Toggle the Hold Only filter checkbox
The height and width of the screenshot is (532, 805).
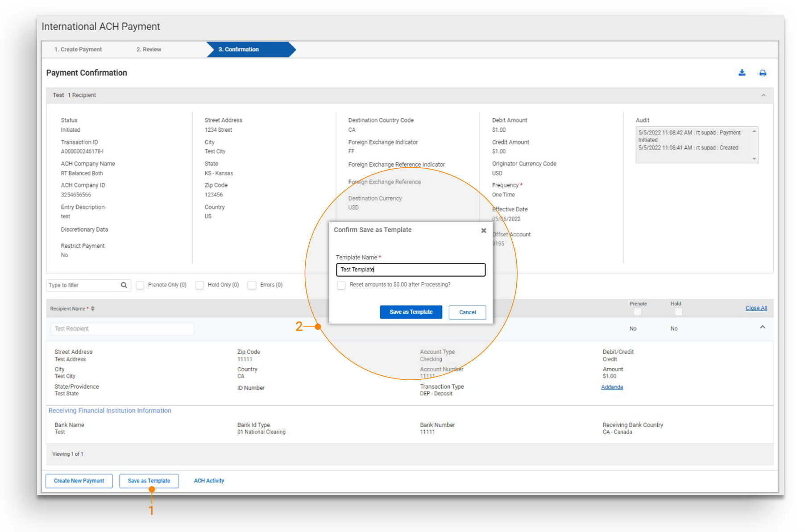point(200,285)
